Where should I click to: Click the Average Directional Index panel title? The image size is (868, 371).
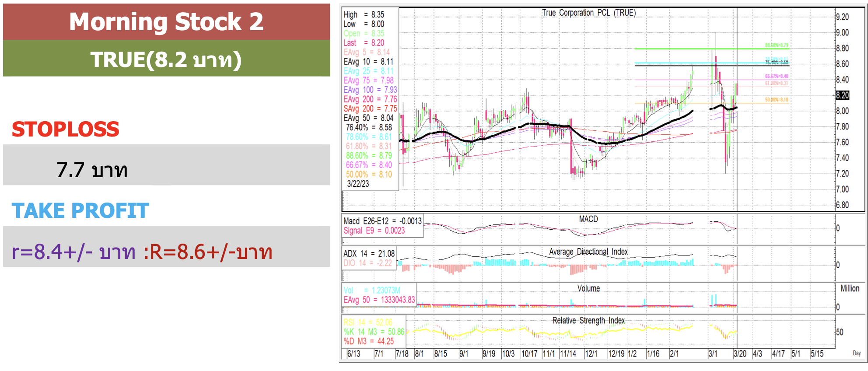pyautogui.click(x=588, y=252)
